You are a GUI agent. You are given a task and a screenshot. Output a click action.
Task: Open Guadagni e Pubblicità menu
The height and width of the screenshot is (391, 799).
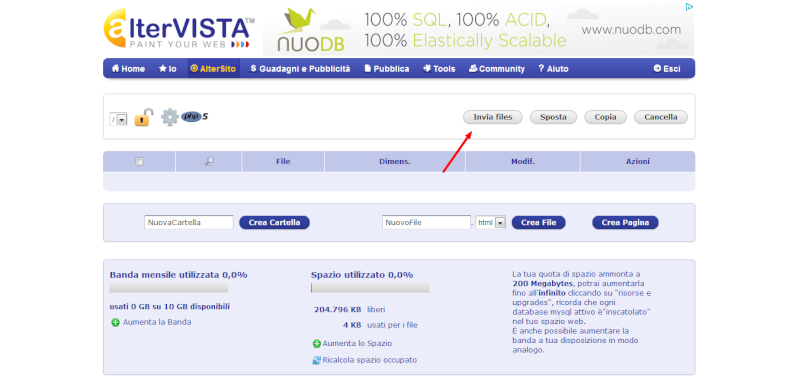point(300,69)
